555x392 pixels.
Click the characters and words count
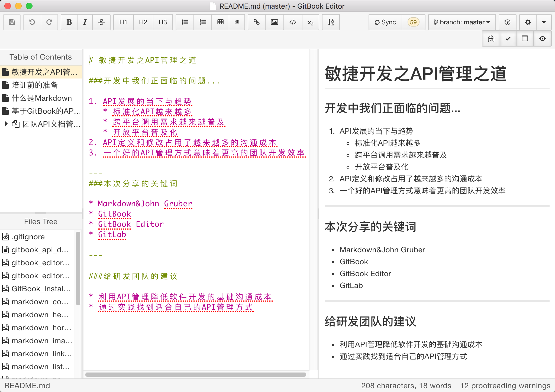click(x=406, y=386)
